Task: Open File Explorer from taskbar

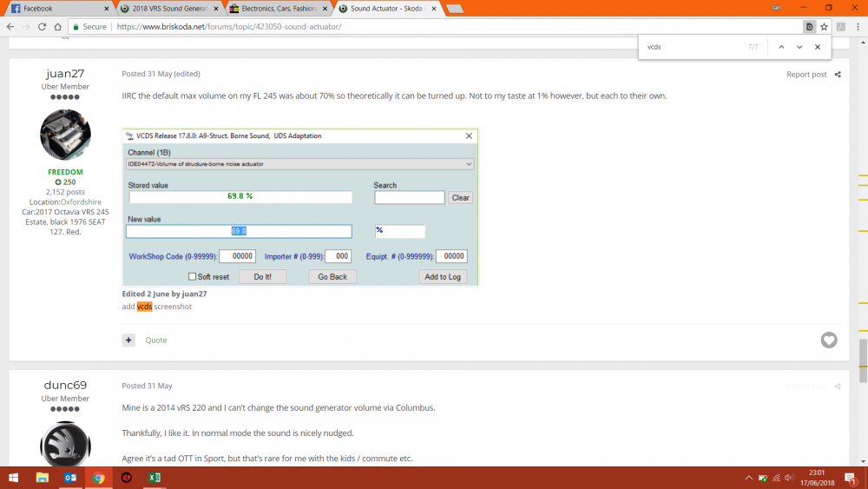Action: point(42,478)
